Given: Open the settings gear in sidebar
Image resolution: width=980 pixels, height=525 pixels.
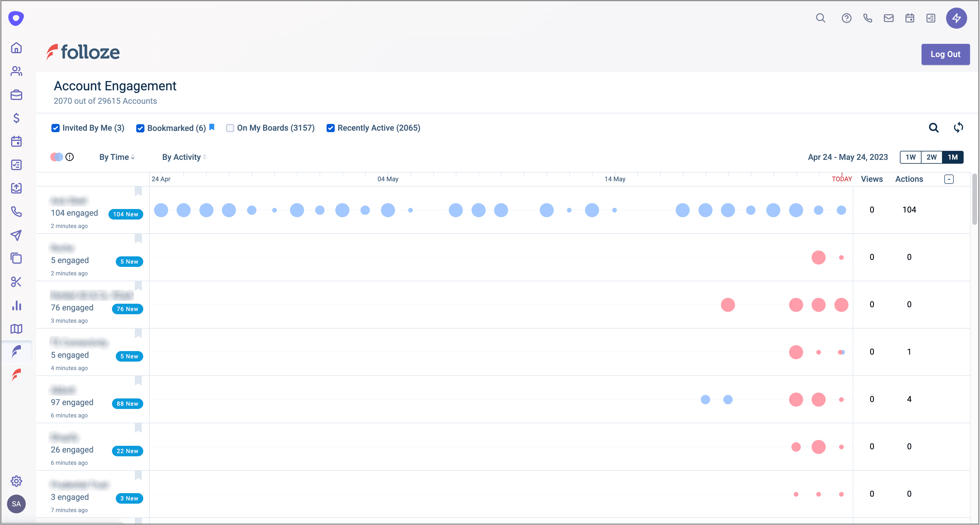Looking at the screenshot, I should (16, 481).
